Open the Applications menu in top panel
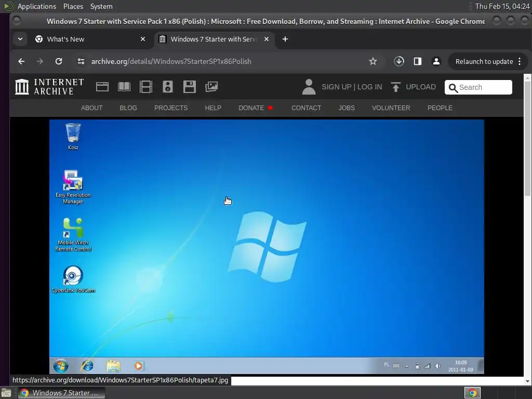The image size is (532, 399). (x=37, y=6)
